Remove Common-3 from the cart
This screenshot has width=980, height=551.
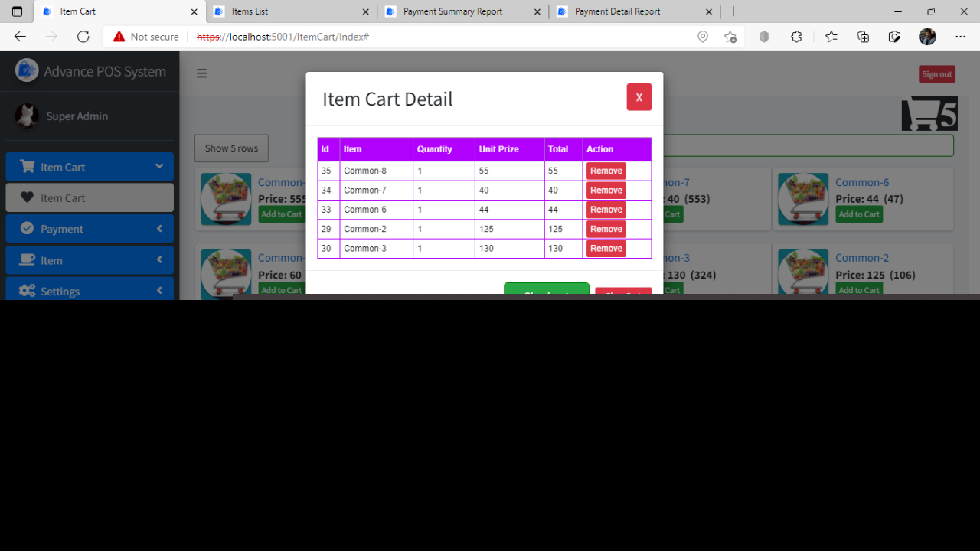click(x=606, y=249)
